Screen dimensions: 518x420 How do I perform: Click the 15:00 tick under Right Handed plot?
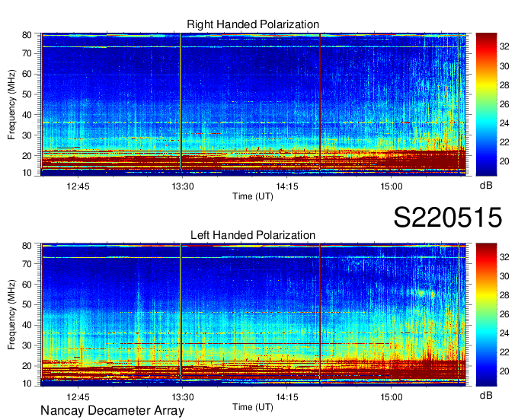(x=392, y=186)
